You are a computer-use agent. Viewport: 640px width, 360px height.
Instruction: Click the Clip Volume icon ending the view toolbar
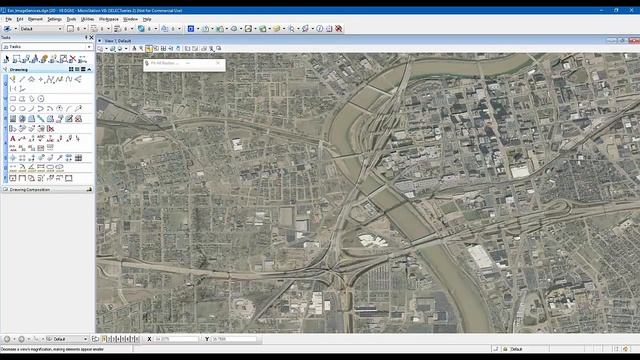(x=219, y=49)
